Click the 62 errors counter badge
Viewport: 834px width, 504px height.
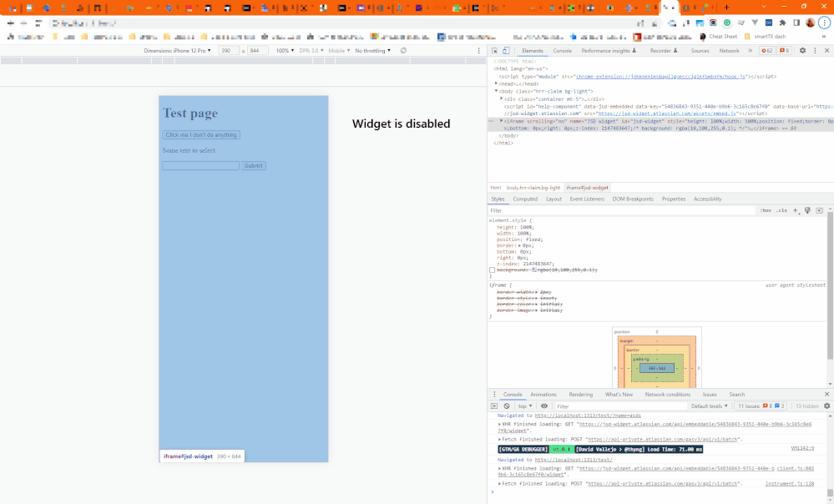(x=766, y=51)
